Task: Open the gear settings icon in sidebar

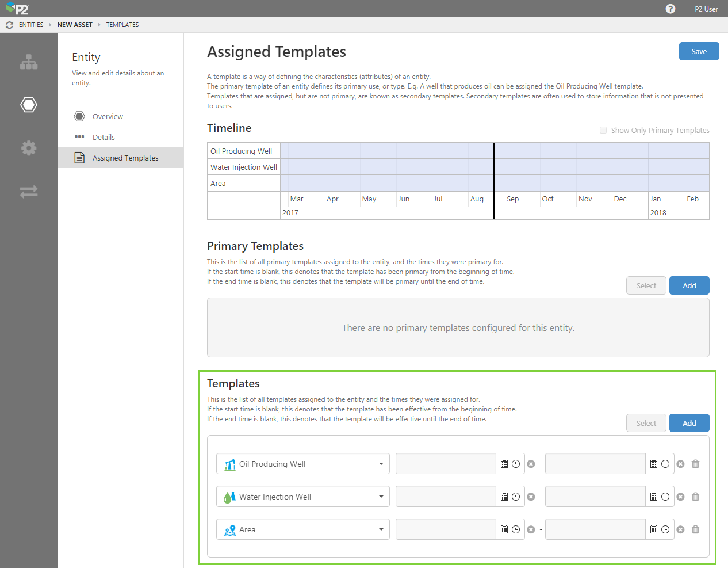Action: (29, 148)
